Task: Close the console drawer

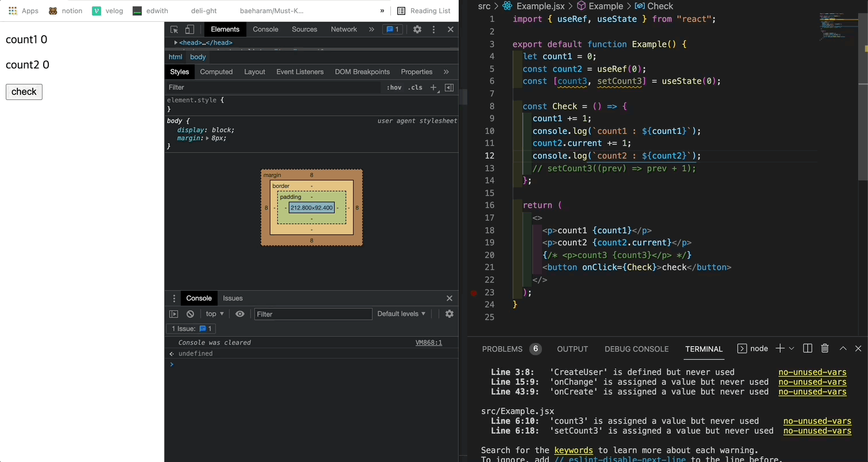Action: coord(449,298)
